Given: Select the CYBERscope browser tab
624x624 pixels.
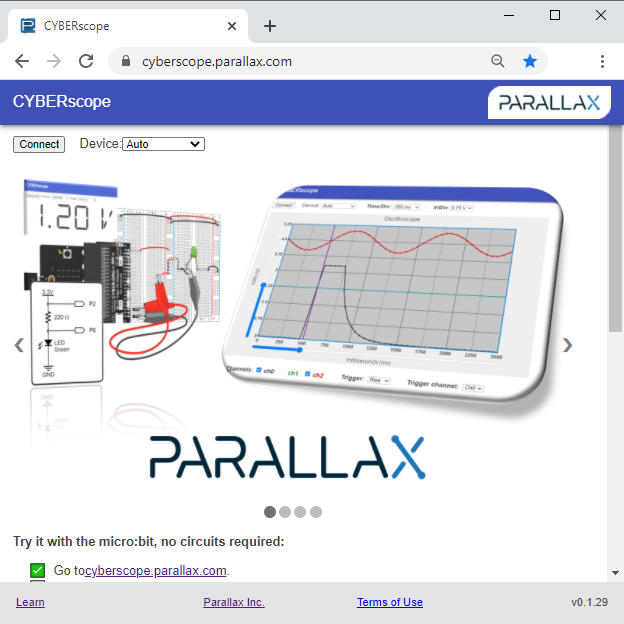Looking at the screenshot, I should 127,26.
